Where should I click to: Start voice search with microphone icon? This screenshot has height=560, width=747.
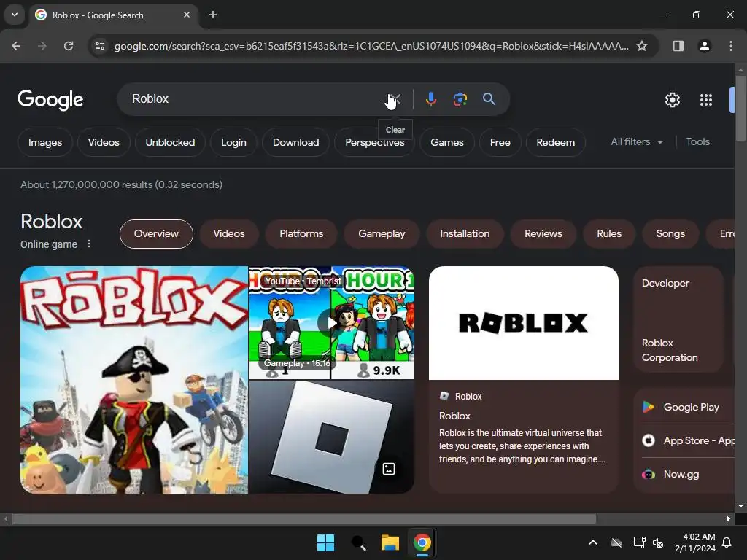coord(430,99)
